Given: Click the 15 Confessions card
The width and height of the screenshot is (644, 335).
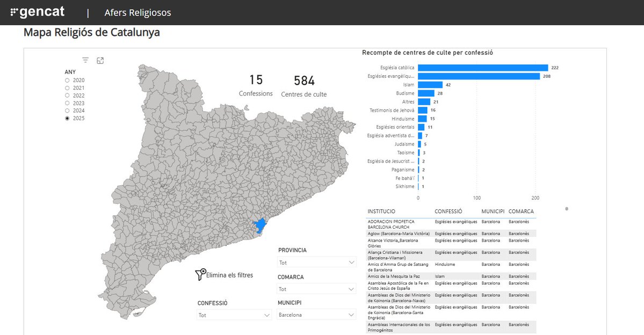Looking at the screenshot, I should coord(256,85).
